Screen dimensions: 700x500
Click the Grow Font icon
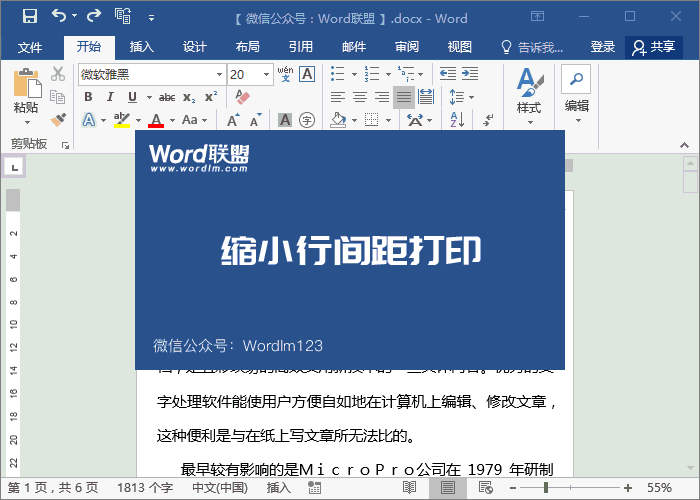tap(233, 120)
